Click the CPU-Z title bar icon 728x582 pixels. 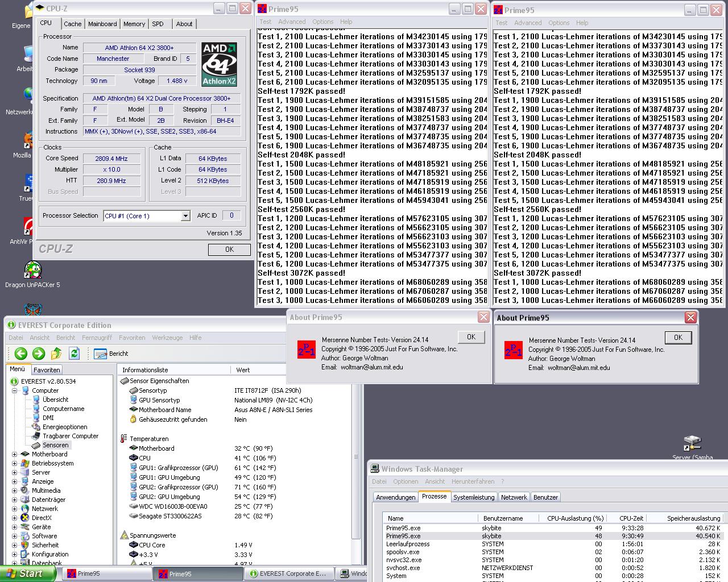coord(40,8)
